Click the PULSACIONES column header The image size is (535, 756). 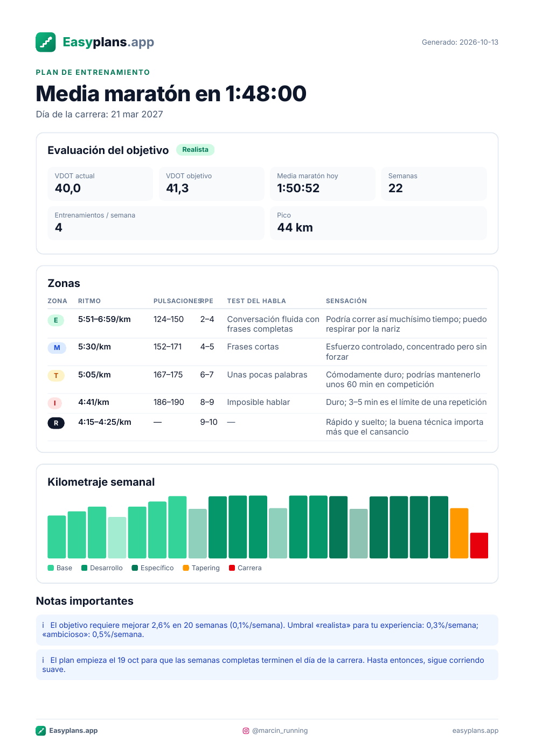[x=177, y=301]
